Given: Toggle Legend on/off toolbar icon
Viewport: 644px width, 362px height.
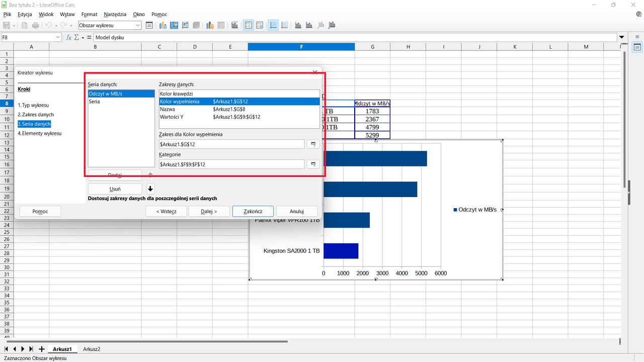Looking at the screenshot, I should point(249,25).
